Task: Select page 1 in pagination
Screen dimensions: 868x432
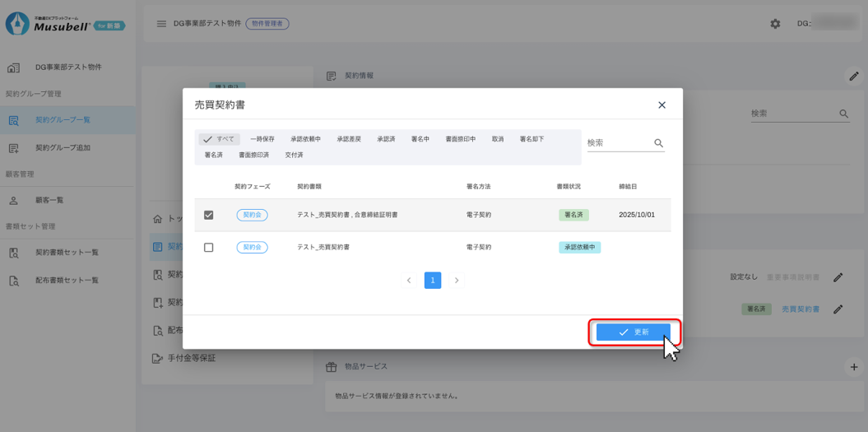Action: point(433,281)
